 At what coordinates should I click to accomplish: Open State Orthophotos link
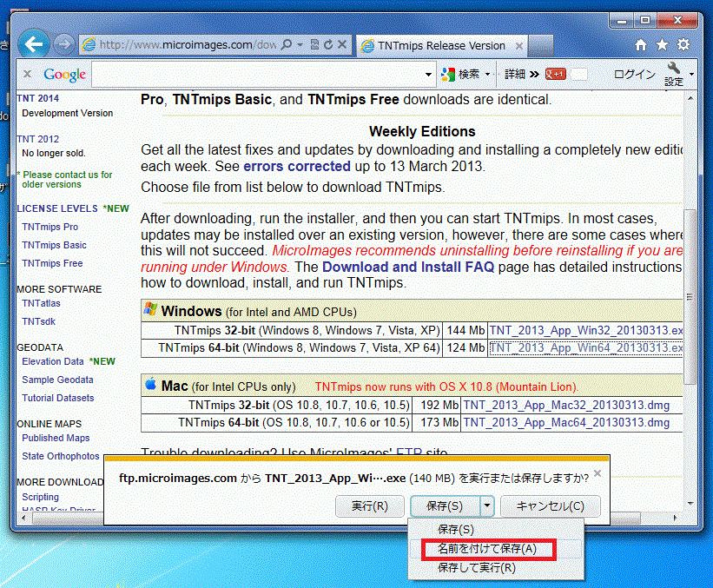pyautogui.click(x=61, y=456)
